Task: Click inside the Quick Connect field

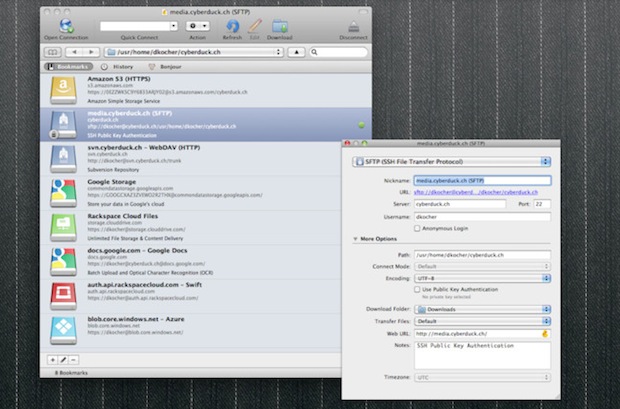Action: [x=135, y=26]
